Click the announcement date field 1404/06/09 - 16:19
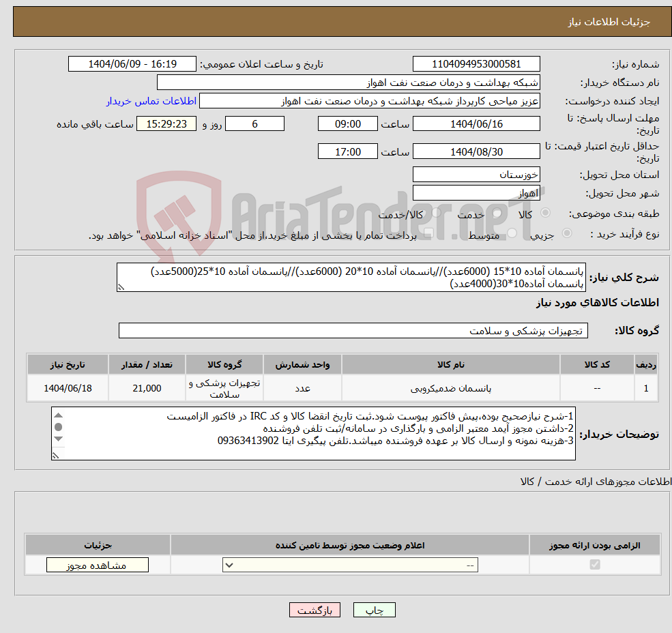 tap(132, 64)
